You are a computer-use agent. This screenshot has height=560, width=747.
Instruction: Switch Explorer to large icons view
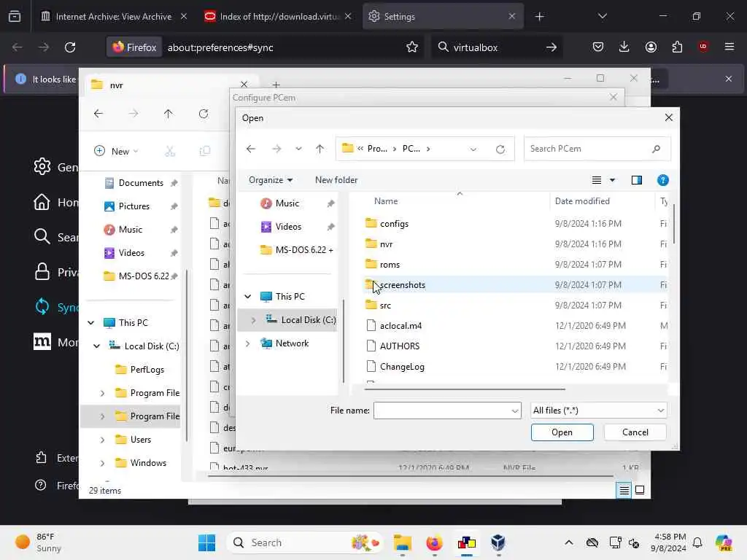click(640, 490)
